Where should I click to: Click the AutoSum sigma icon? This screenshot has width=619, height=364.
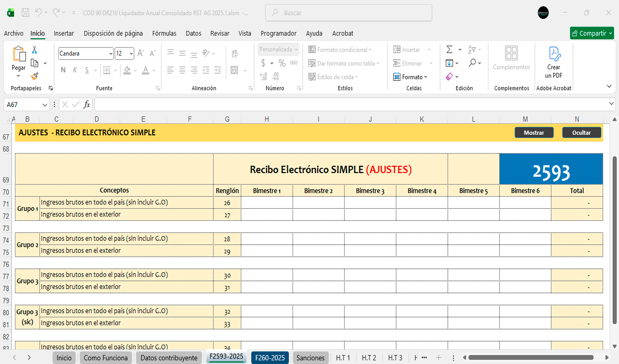pos(449,49)
